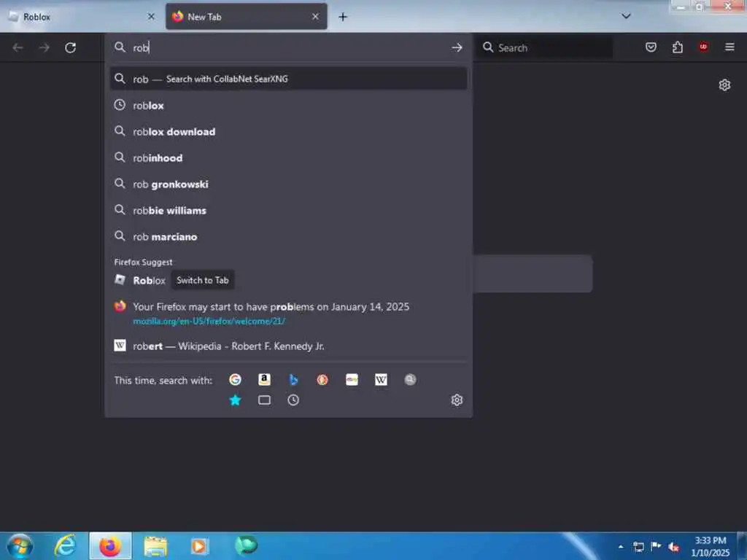Click the volume speaker tray icon
The image size is (747, 560).
coord(673,547)
